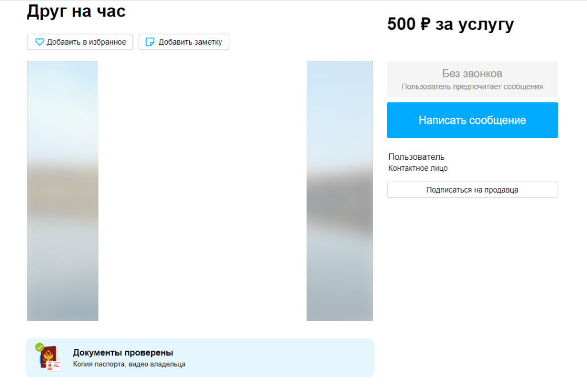This screenshot has width=587, height=392.
Task: Click the green verified checkmark badge
Action: [40, 347]
